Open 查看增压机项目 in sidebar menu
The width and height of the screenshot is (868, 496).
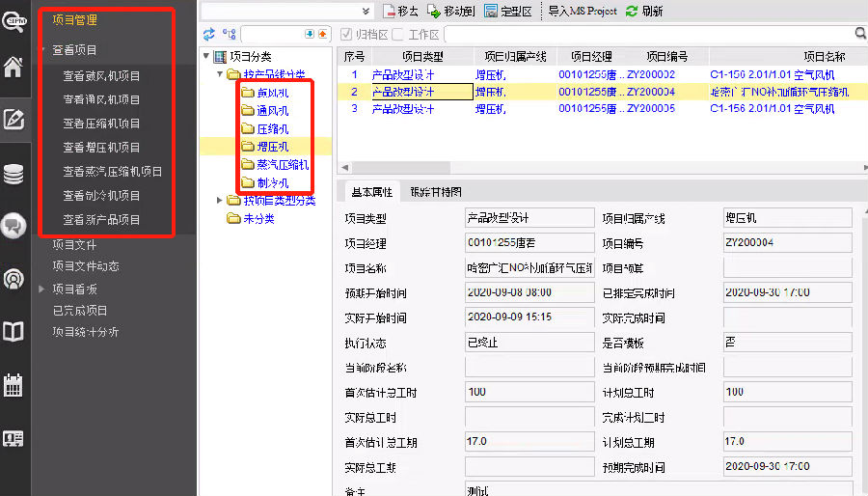point(101,148)
